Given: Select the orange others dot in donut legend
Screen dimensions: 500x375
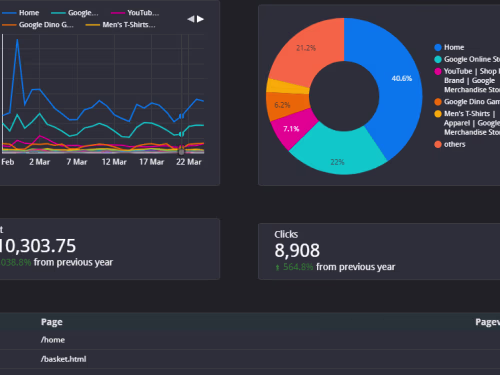Looking at the screenshot, I should [x=438, y=144].
